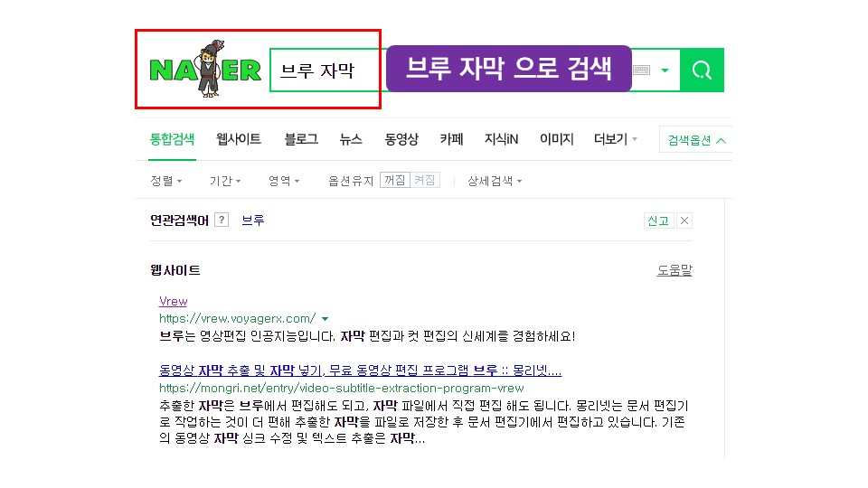Open the 뉴스 tab

tap(351, 139)
